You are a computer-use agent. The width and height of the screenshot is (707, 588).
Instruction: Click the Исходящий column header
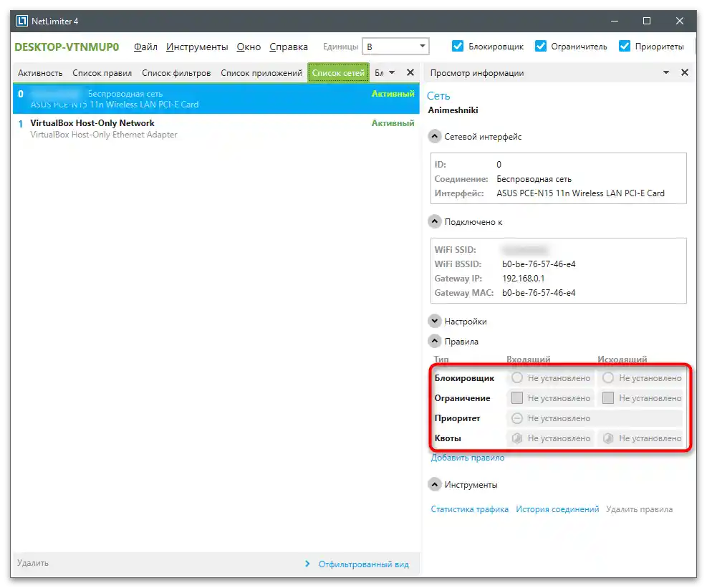(622, 359)
